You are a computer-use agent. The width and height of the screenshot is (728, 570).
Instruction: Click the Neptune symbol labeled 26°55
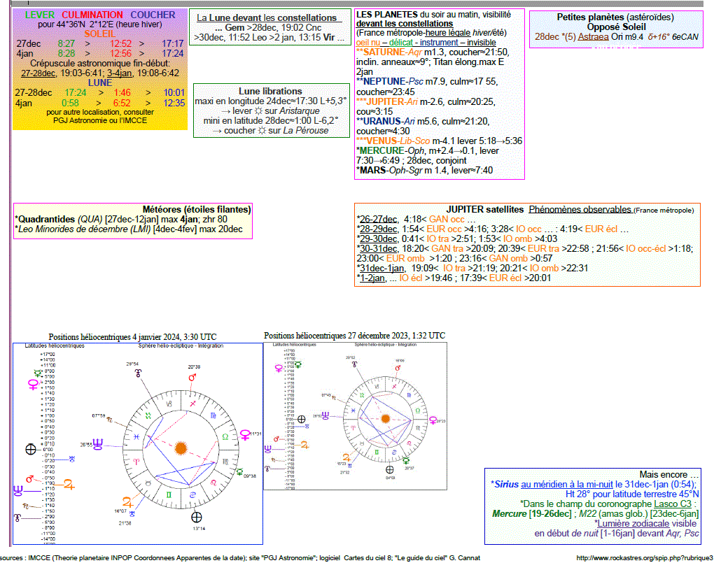pyautogui.click(x=98, y=444)
